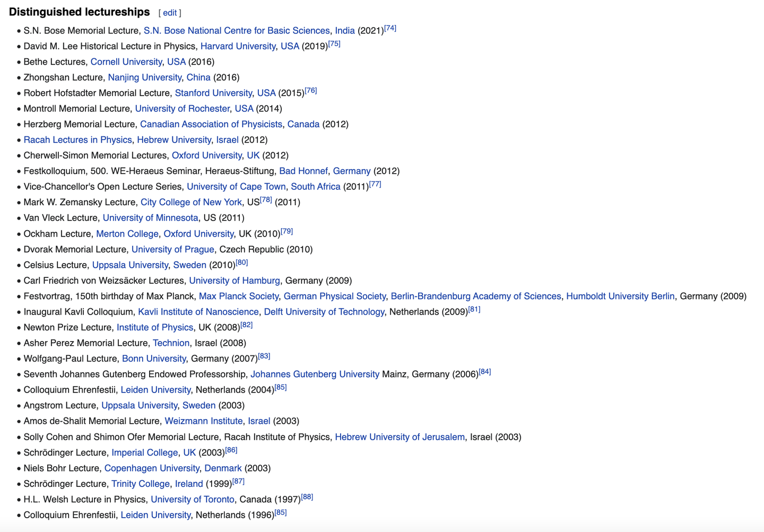This screenshot has width=764, height=532.
Task: Follow the Humboldt University Berlin link
Action: point(620,296)
